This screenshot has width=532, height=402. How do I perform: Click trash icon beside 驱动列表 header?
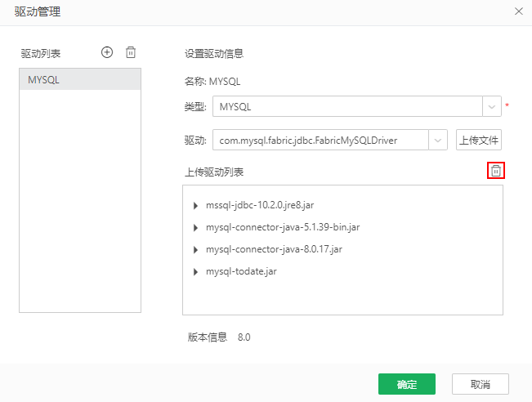tap(131, 52)
